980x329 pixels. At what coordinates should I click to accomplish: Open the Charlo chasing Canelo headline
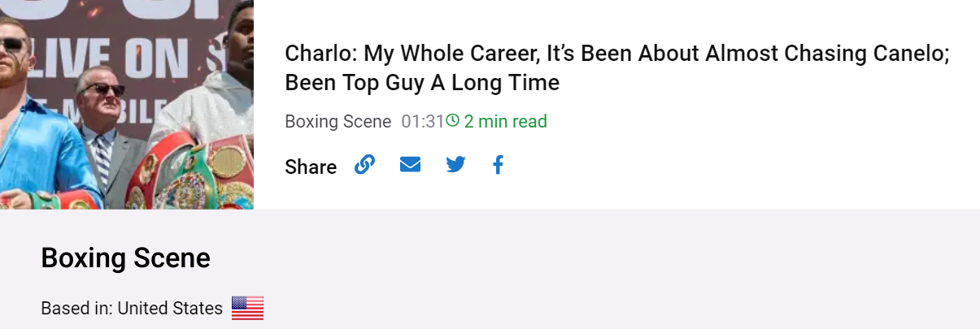point(617,68)
